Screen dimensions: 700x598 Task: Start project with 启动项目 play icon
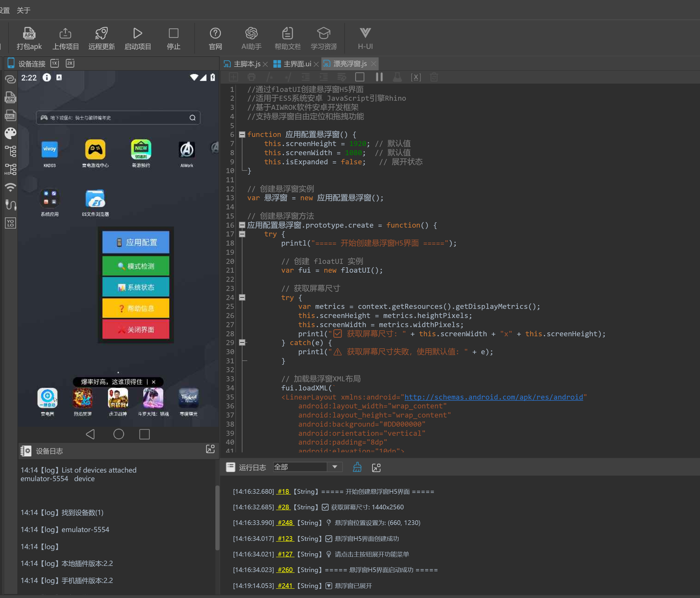point(138,34)
